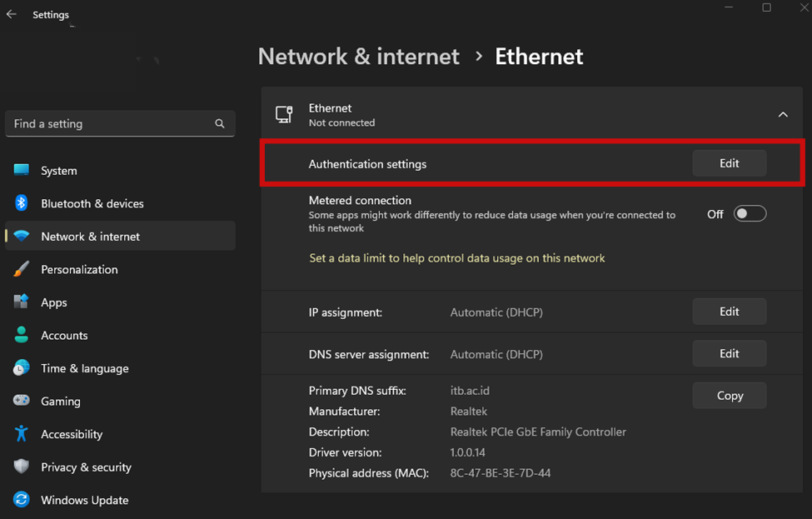Select Network & internet in sidebar

[x=90, y=237]
